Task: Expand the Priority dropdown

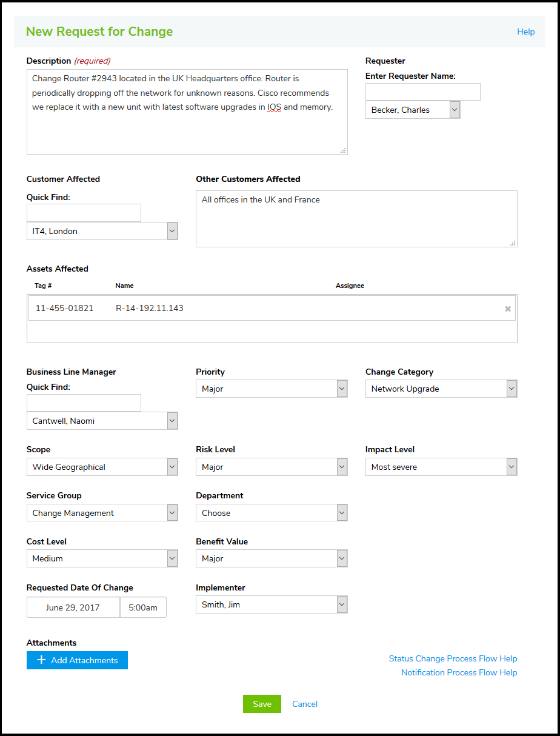Action: click(x=272, y=389)
